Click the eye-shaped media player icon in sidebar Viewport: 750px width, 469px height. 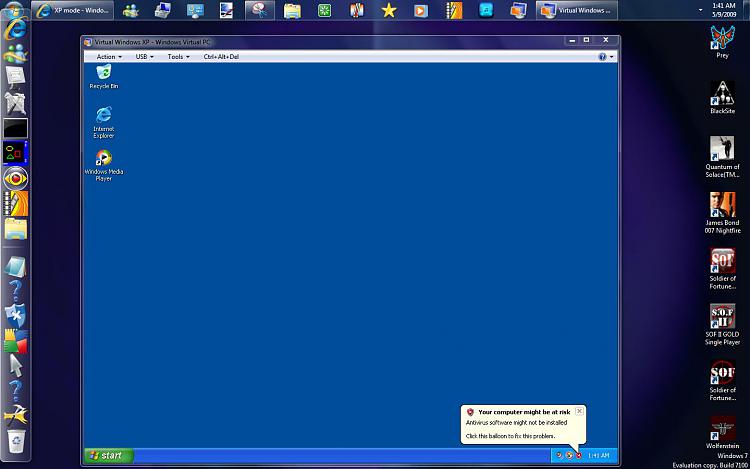click(16, 179)
